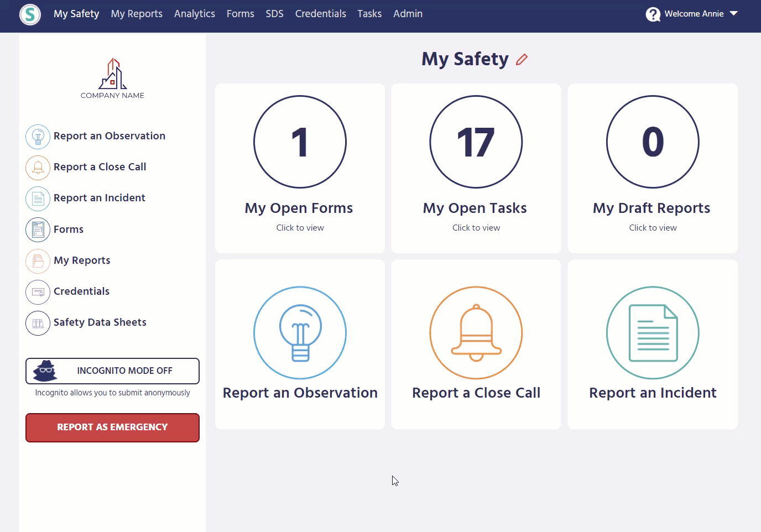The height and width of the screenshot is (532, 761).
Task: Click the Forms icon in the sidebar
Action: click(x=38, y=230)
